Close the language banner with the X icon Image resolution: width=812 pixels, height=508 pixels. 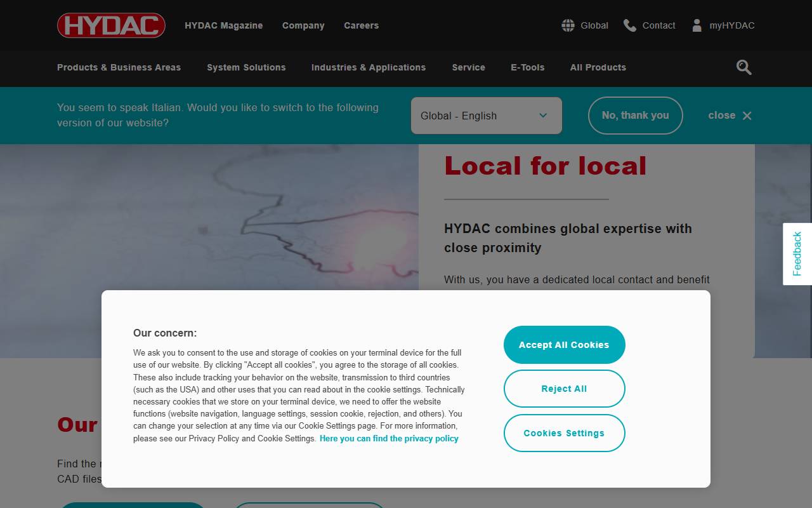[747, 116]
